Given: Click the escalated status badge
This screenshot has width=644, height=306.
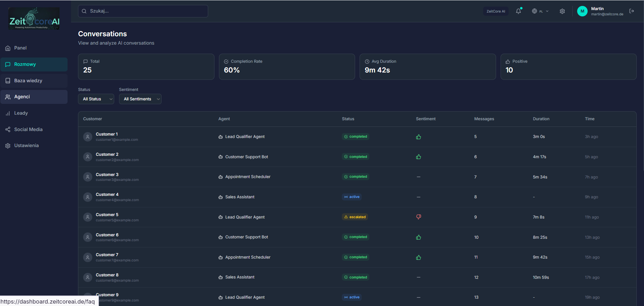Looking at the screenshot, I should point(355,217).
